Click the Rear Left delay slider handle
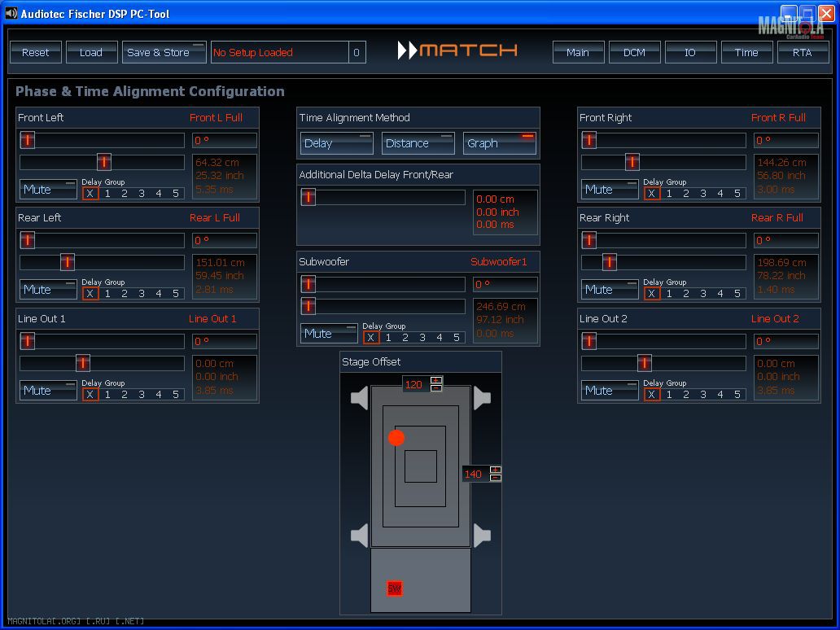The width and height of the screenshot is (840, 630). (x=67, y=262)
